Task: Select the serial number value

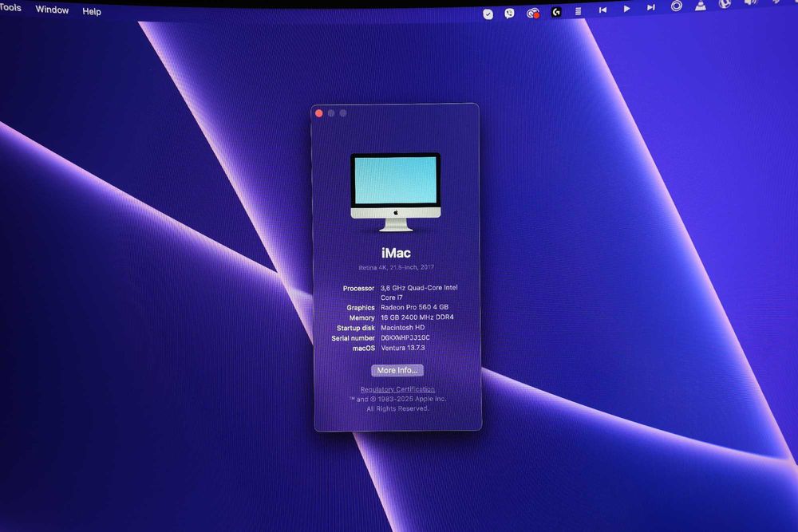Action: (x=405, y=337)
